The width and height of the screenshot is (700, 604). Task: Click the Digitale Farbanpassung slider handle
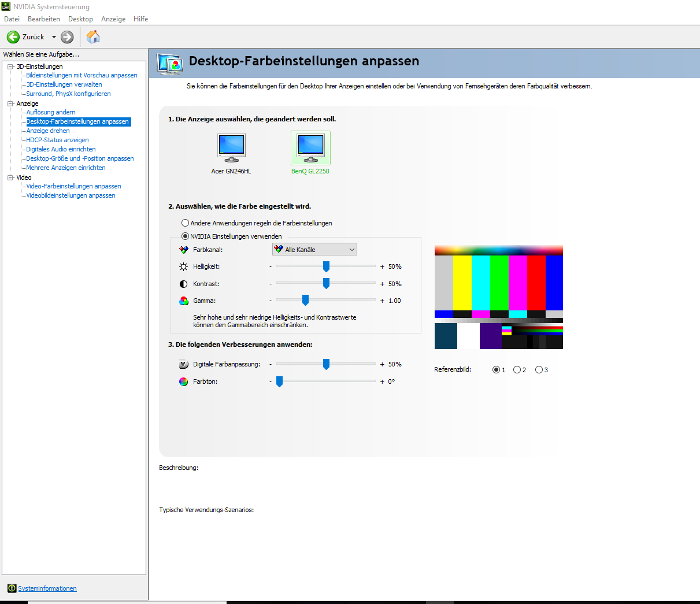(326, 364)
